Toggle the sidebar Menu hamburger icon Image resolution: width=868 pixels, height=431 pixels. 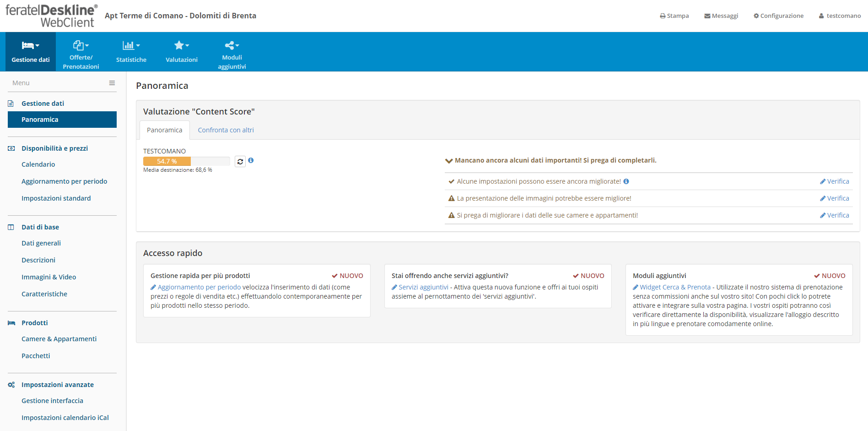112,83
